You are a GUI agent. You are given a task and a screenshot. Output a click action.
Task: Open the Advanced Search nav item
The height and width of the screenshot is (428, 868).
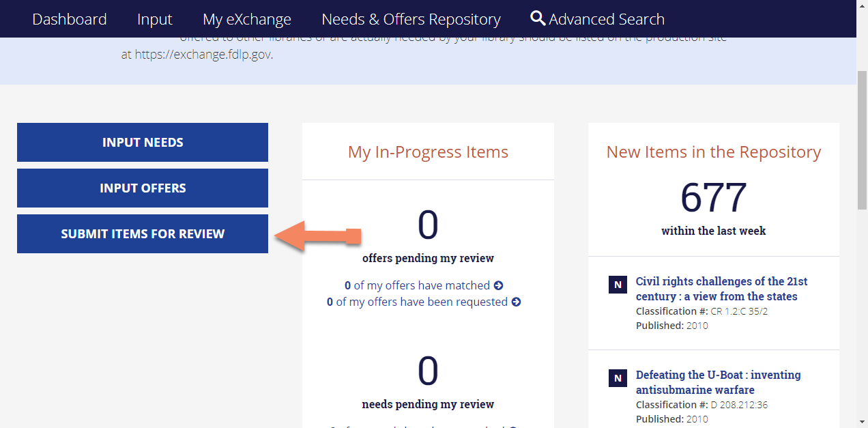click(598, 19)
